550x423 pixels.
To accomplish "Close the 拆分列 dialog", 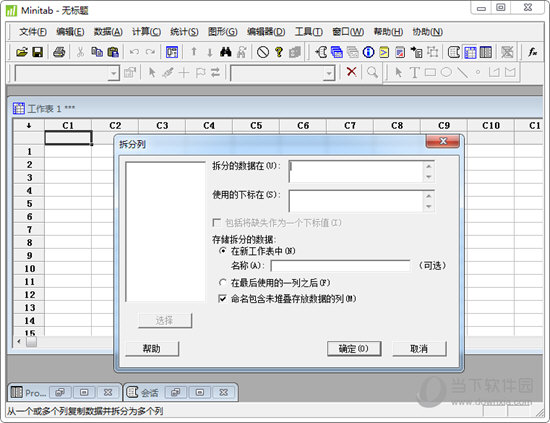I will [x=443, y=141].
